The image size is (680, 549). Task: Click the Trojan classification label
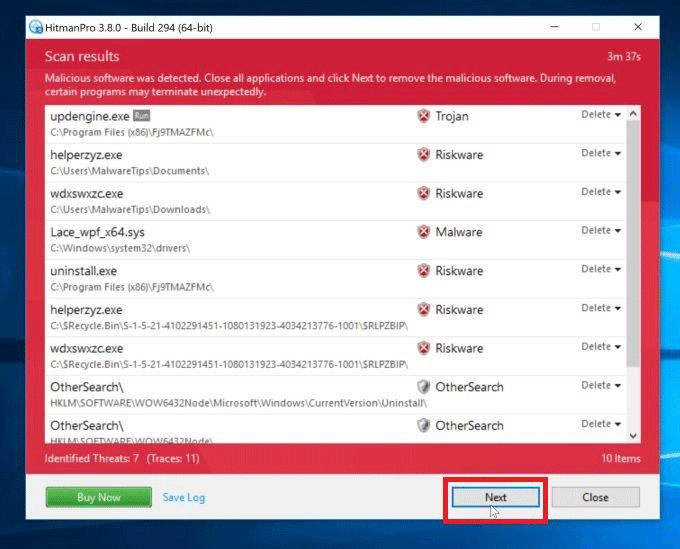tap(452, 116)
